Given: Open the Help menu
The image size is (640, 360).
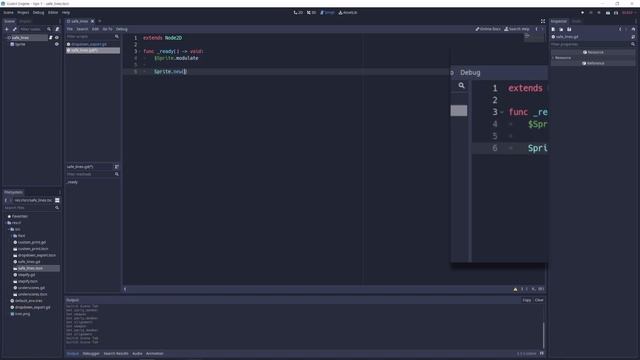Looking at the screenshot, I should coord(66,13).
